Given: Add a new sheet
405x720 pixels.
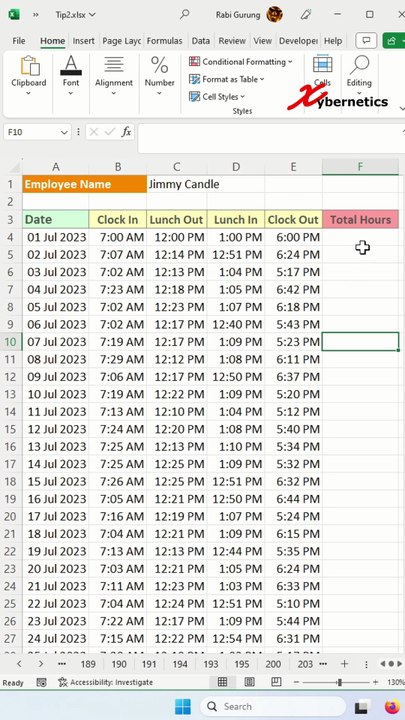Looking at the screenshot, I should [x=344, y=664].
